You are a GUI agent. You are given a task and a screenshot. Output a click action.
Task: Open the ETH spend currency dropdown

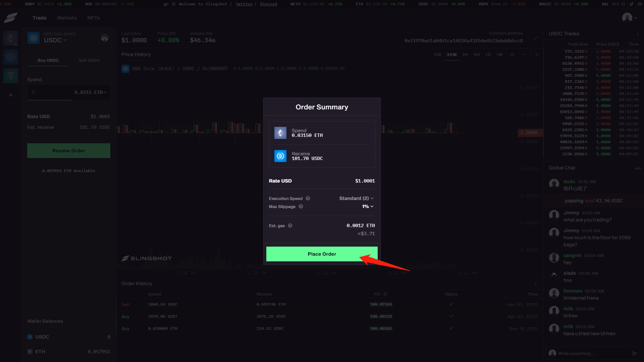(100, 92)
